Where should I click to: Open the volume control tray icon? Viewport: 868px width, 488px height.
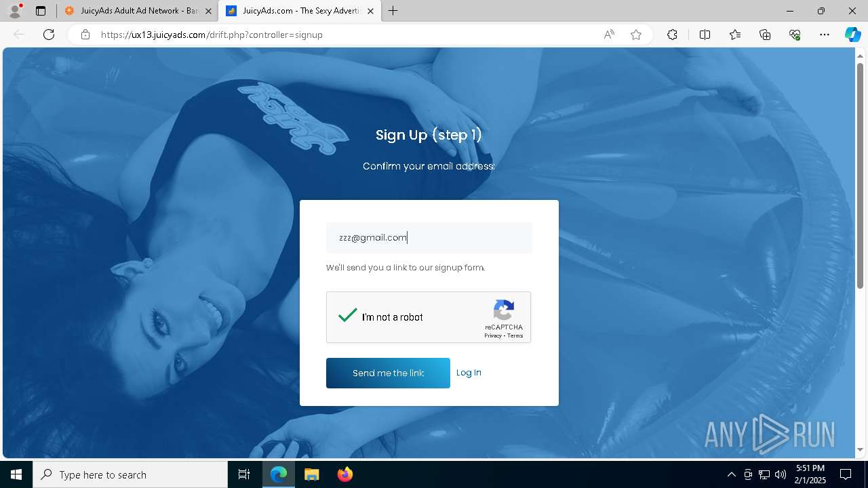(781, 474)
